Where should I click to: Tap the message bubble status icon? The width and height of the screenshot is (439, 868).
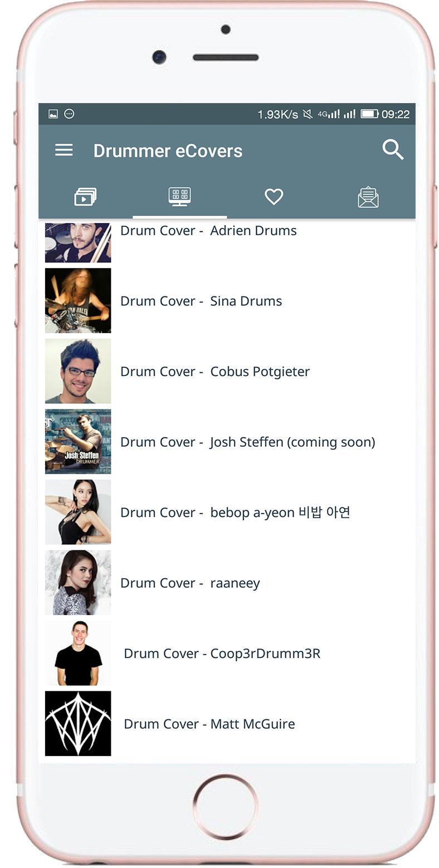click(69, 114)
